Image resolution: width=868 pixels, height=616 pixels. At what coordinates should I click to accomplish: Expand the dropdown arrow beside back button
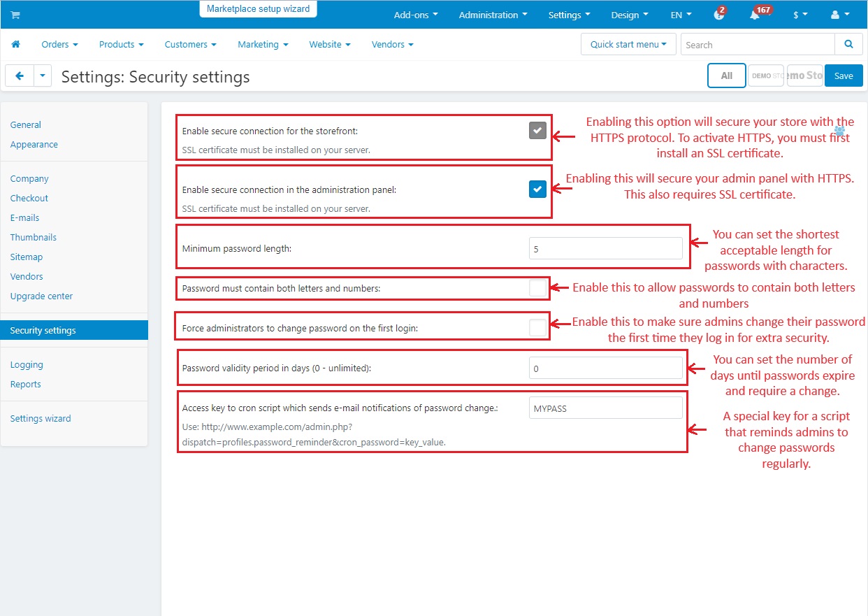tap(43, 76)
